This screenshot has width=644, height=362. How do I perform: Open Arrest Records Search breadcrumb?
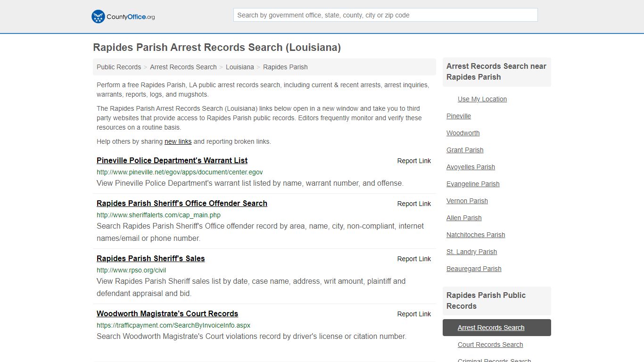[x=183, y=67]
